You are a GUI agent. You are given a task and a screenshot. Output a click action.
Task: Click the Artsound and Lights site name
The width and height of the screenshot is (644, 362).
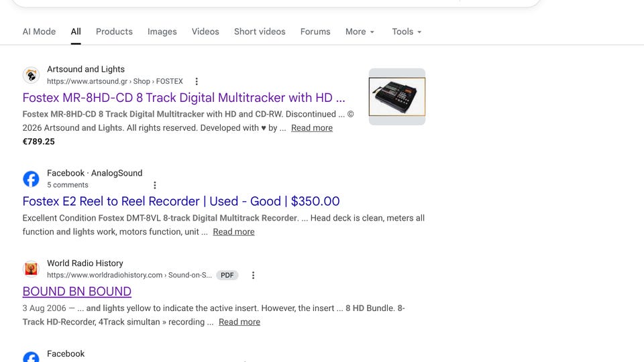[86, 69]
